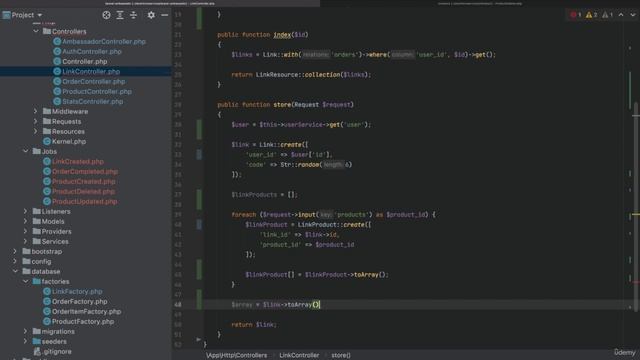The height and width of the screenshot is (360, 640).
Task: Expand the Models folder
Action: [25, 221]
